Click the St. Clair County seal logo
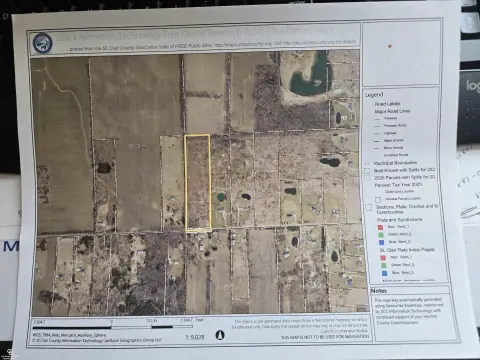 point(42,43)
